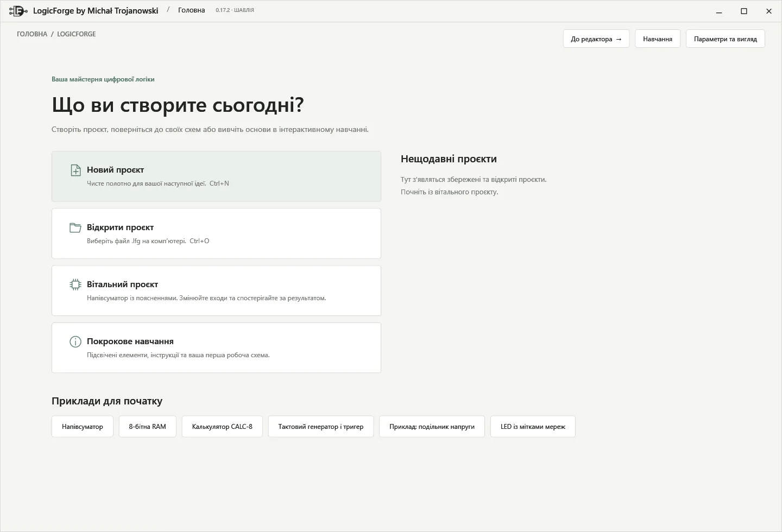
Task: Click the Ctrl+O shortcut hint text
Action: pyautogui.click(x=199, y=241)
